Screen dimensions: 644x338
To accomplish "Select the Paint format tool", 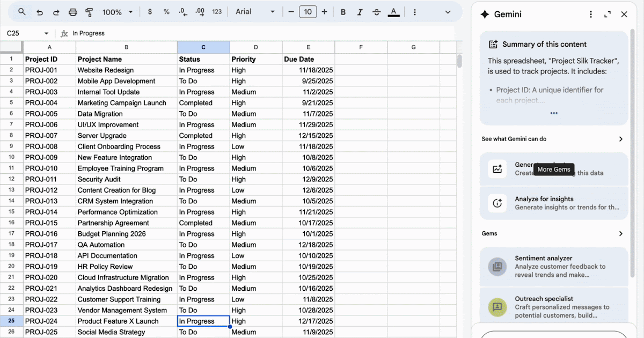I will pyautogui.click(x=89, y=11).
